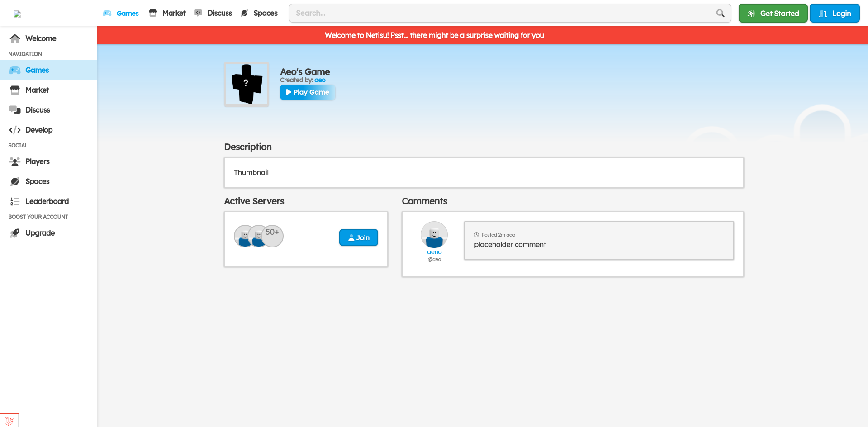Join the active server
The width and height of the screenshot is (868, 427).
pyautogui.click(x=358, y=238)
